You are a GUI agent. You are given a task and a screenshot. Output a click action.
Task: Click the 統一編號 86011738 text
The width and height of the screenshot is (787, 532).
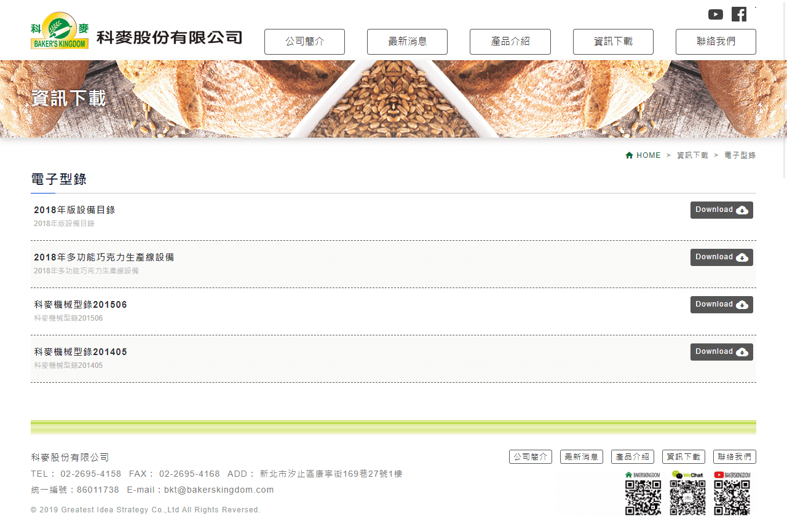click(75, 490)
